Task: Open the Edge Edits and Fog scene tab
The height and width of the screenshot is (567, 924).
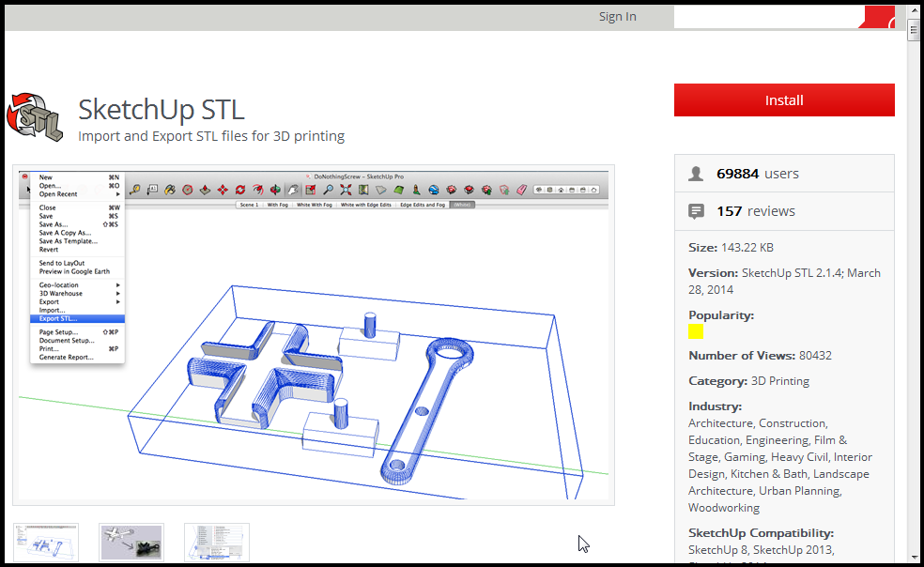Action: 423,204
